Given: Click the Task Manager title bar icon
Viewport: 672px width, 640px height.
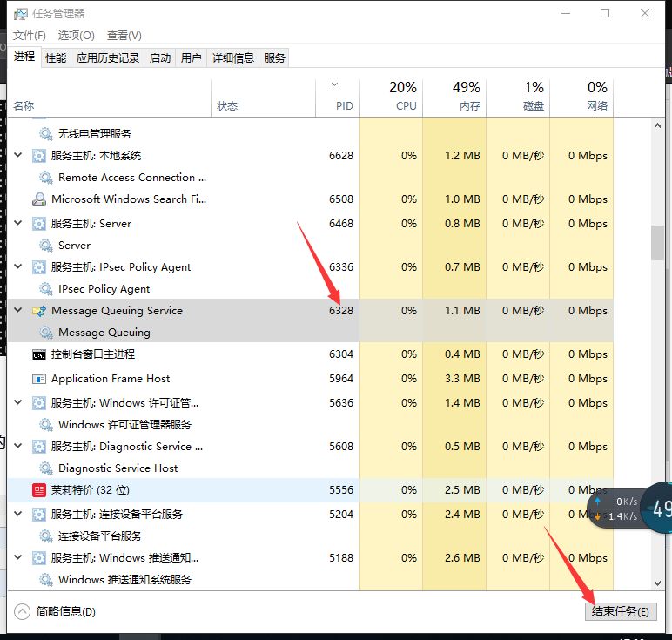Looking at the screenshot, I should coord(21,14).
